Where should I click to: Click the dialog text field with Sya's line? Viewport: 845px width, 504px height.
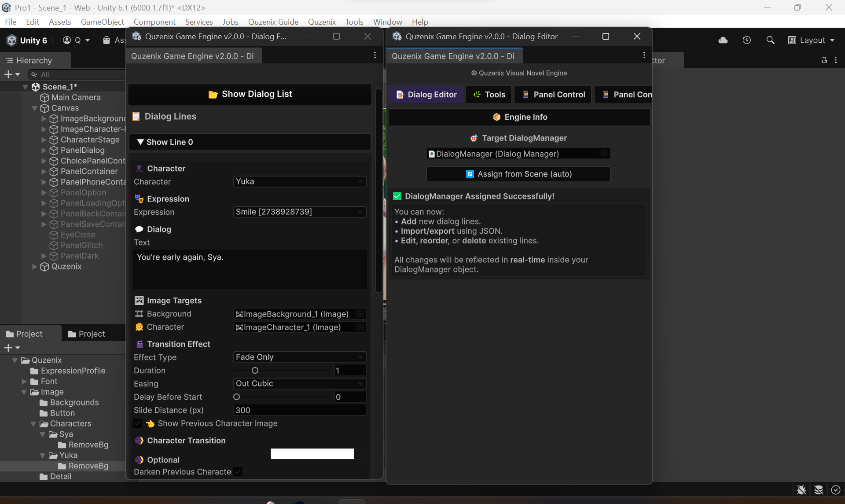pyautogui.click(x=250, y=269)
